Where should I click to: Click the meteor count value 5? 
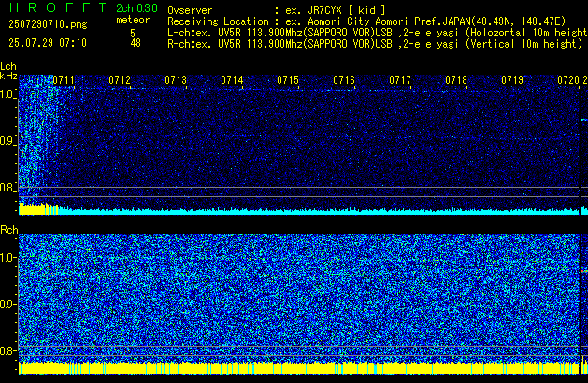click(x=133, y=33)
